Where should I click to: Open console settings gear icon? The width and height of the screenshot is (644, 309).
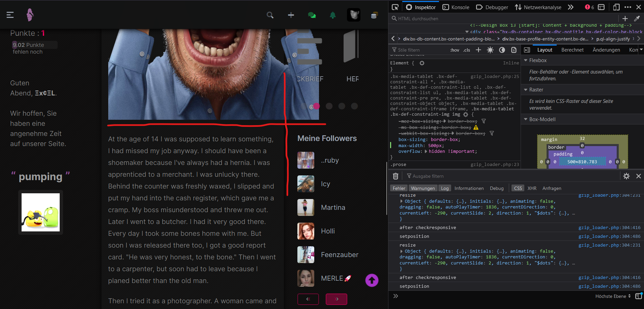(626, 176)
